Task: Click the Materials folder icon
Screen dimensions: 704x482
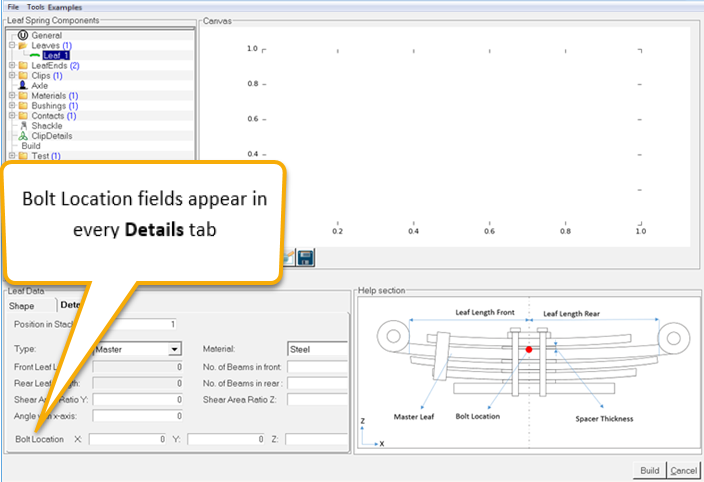Action: click(x=23, y=96)
